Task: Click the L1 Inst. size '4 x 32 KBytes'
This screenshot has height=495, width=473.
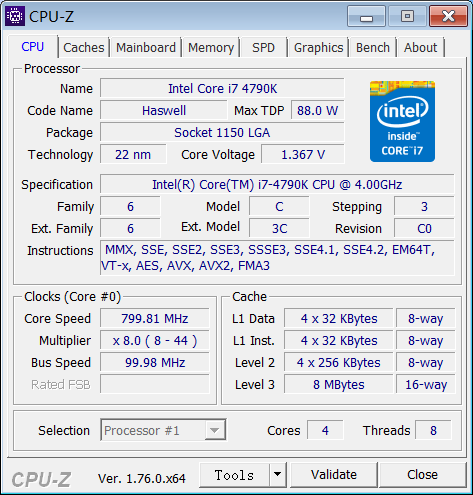Action: point(339,341)
